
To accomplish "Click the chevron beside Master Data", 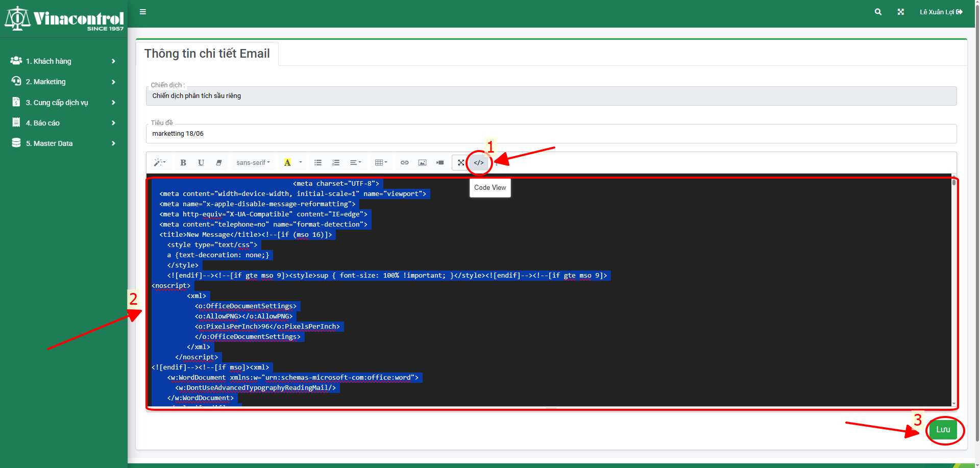I will (113, 143).
